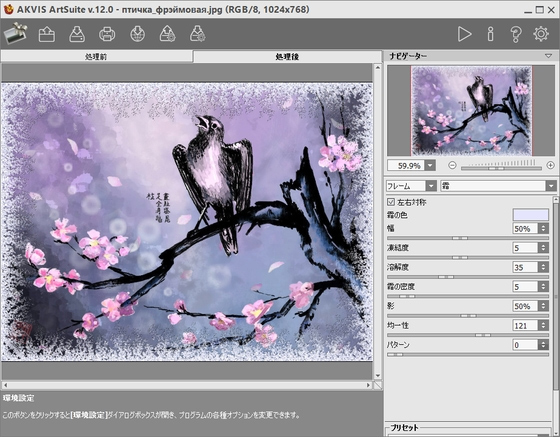Screen dimensions: 560x437
Task: Zoom out with the minus circle icon
Action: tap(452, 165)
